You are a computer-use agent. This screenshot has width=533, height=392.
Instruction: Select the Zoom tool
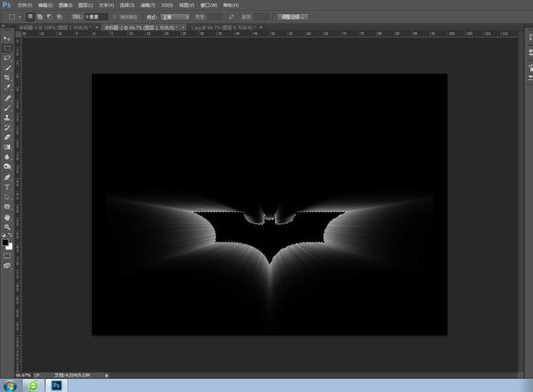(6, 227)
